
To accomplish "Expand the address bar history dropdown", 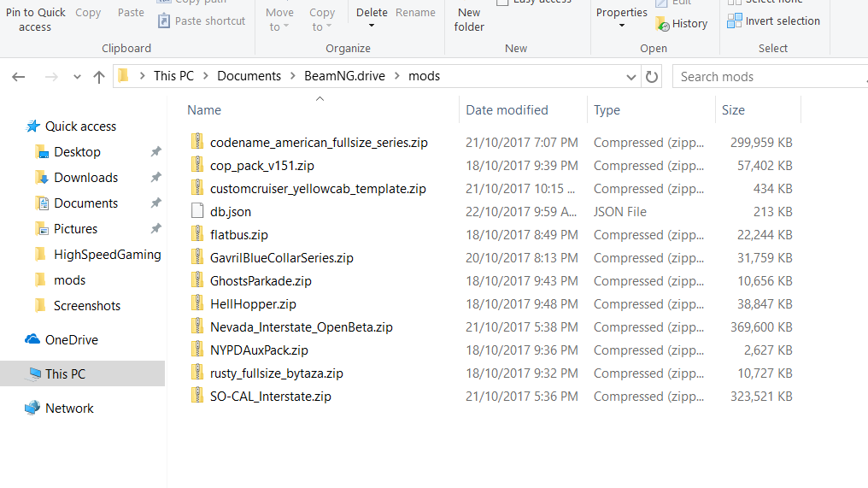I will [x=630, y=77].
